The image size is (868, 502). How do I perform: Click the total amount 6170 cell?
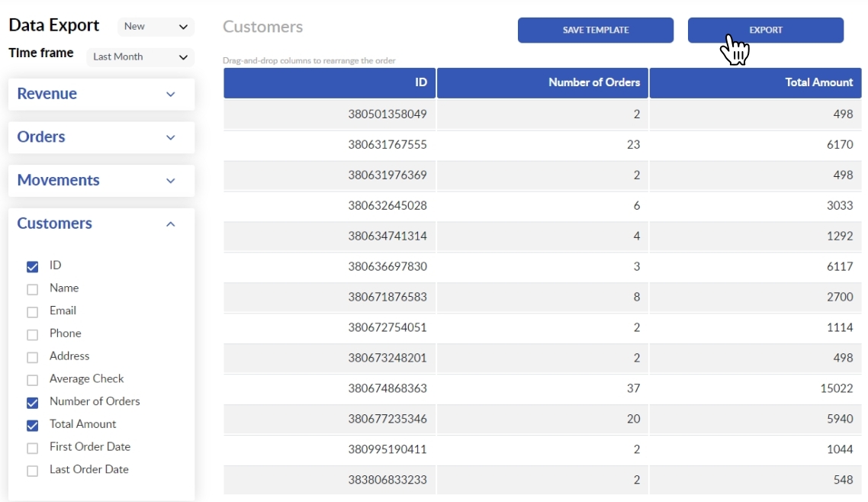[756, 145]
